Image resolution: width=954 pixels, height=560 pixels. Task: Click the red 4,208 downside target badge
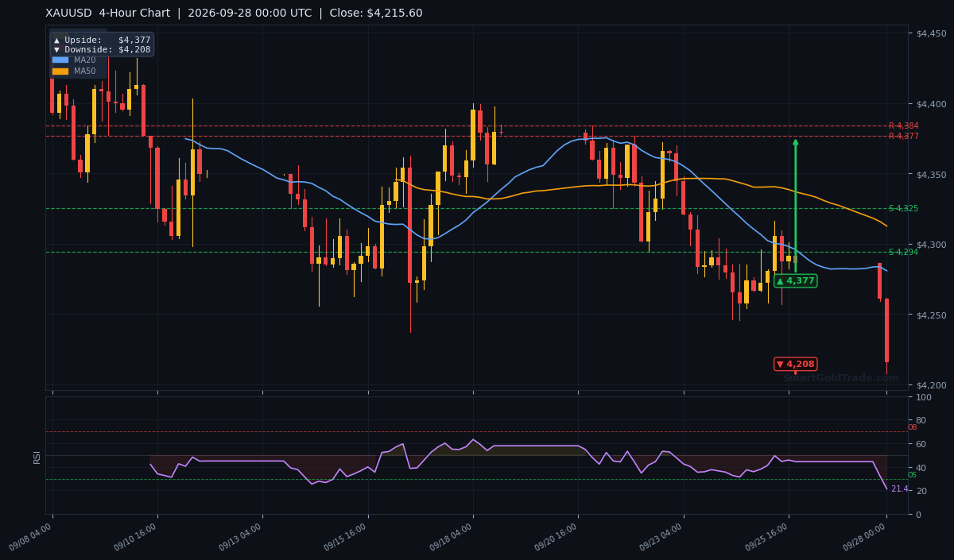(795, 364)
